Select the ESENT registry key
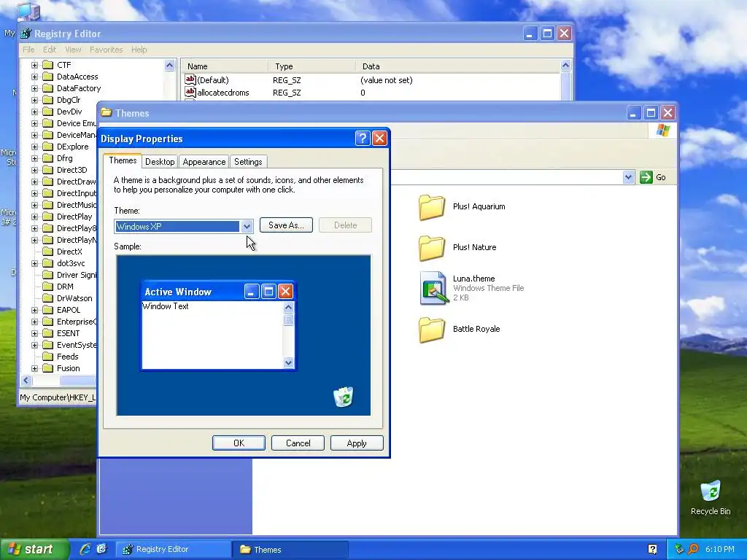Image resolution: width=747 pixels, height=560 pixels. [x=68, y=333]
